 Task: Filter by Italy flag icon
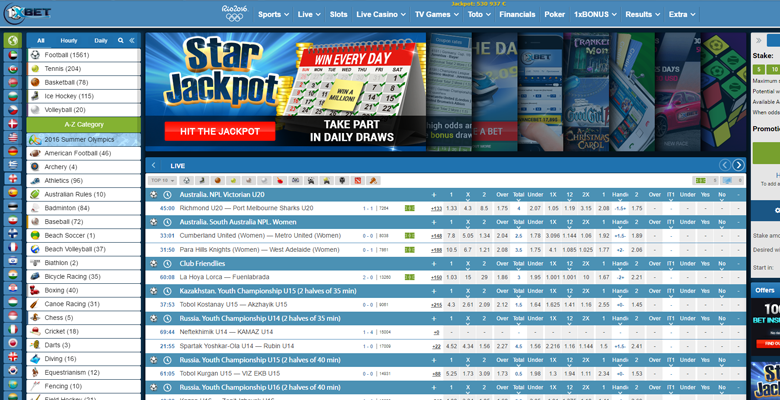point(12,329)
